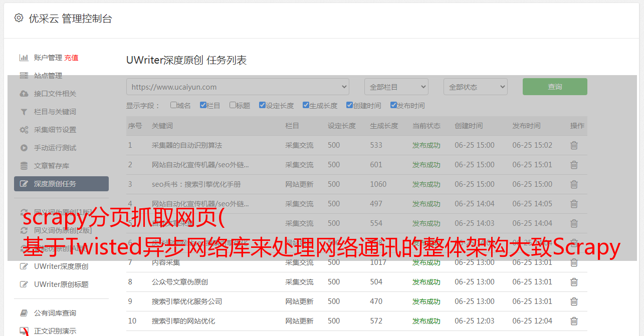Click the 手动运行测试 play icon
This screenshot has height=336, width=644.
click(x=24, y=148)
